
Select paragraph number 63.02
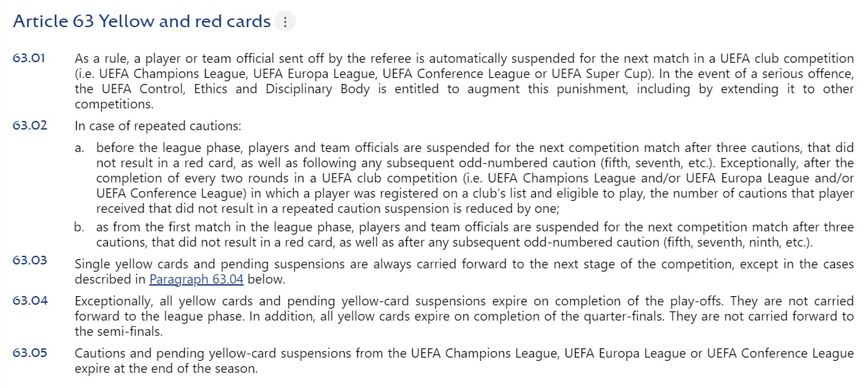point(30,125)
